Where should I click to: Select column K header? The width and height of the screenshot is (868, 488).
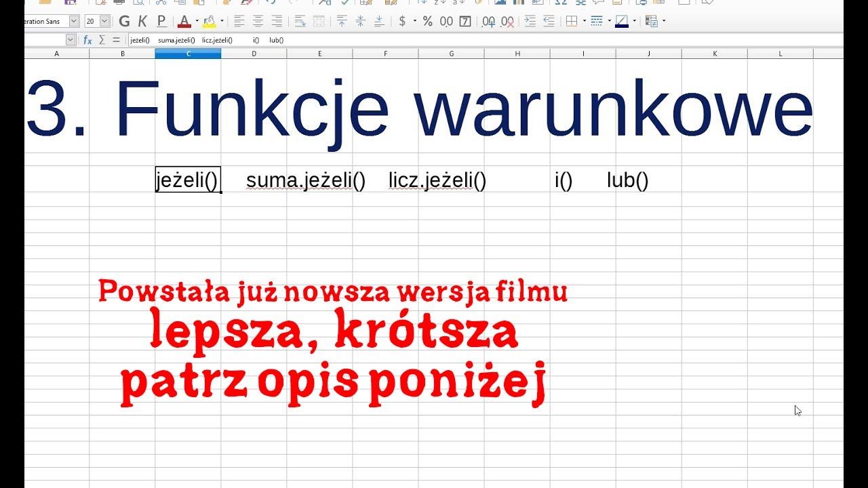[x=715, y=54]
